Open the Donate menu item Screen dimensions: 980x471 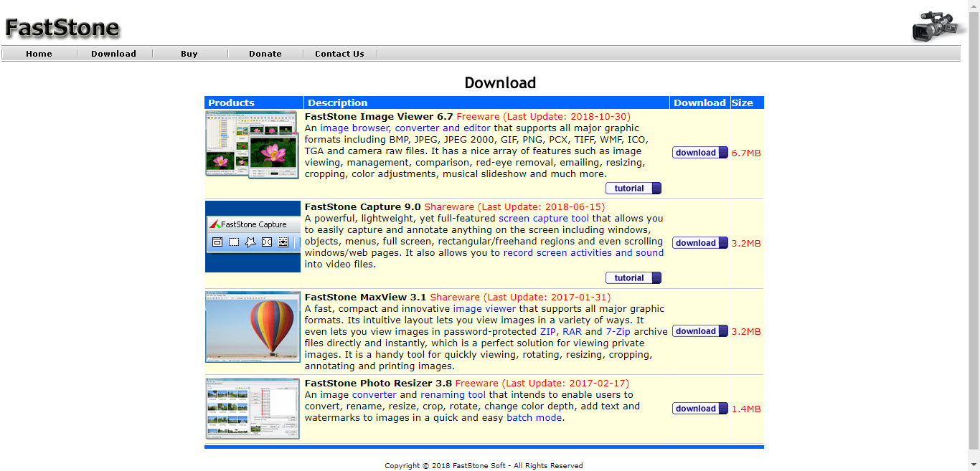coord(265,54)
